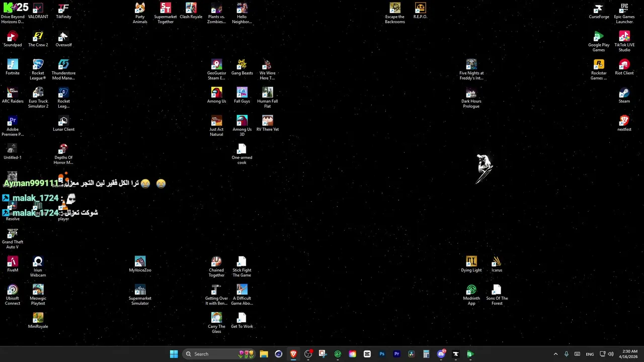Select the RV There Yet desktop icon

pos(267,124)
